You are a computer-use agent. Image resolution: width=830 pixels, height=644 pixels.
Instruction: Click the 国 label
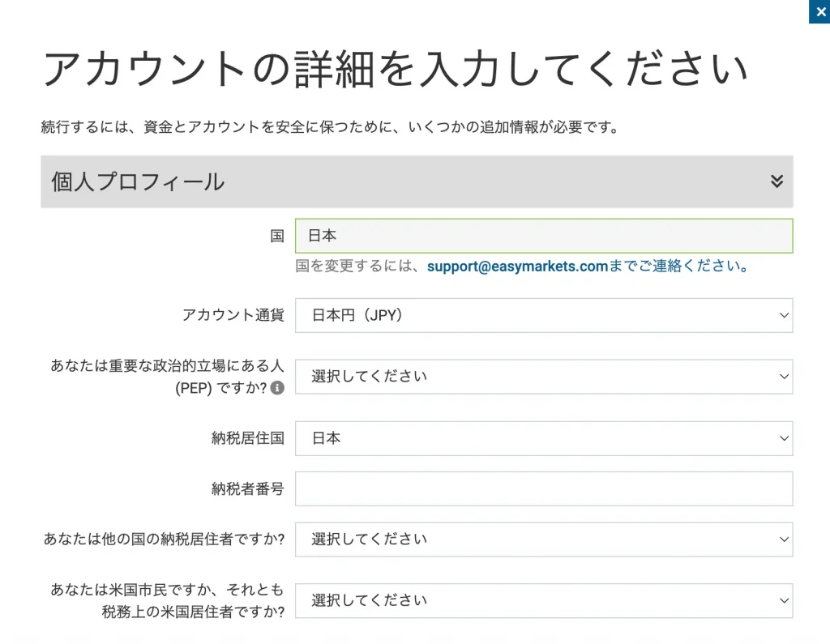[277, 236]
